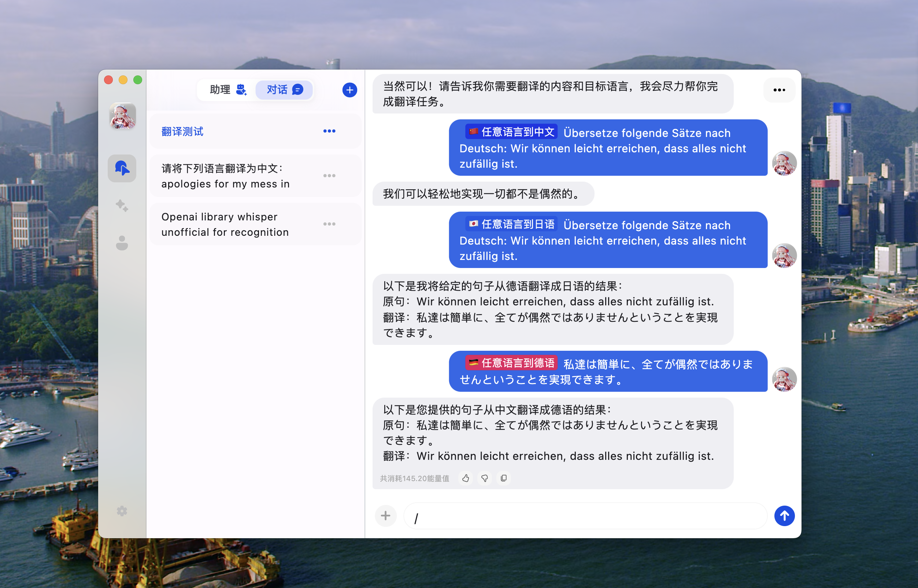Select the chat bubble sidebar icon
The width and height of the screenshot is (918, 588).
[x=122, y=168]
